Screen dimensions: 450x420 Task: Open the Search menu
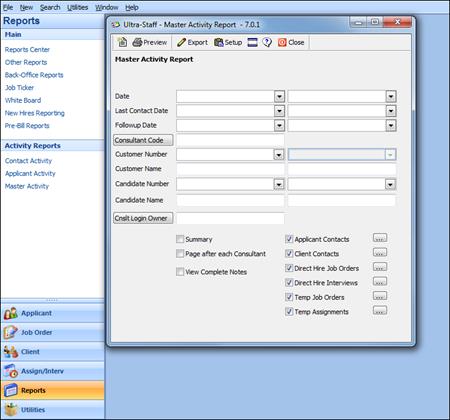(x=50, y=7)
